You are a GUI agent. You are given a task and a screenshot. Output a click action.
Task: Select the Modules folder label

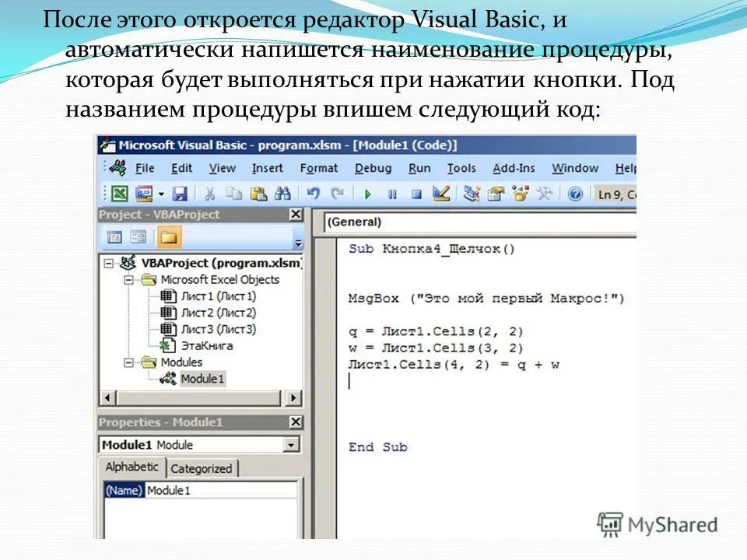(x=181, y=362)
